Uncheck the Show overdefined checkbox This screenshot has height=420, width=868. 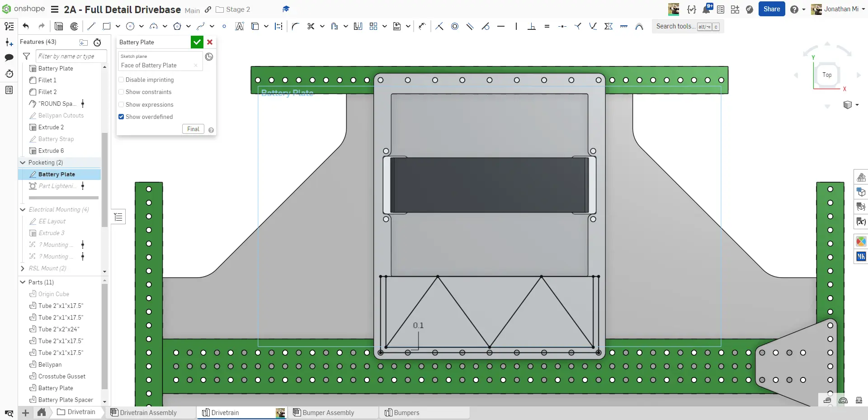(121, 117)
